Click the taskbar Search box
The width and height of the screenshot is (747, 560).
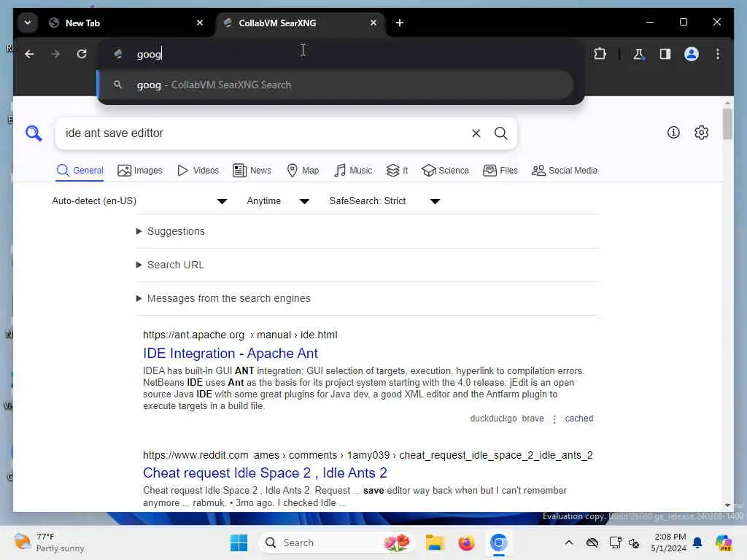336,542
